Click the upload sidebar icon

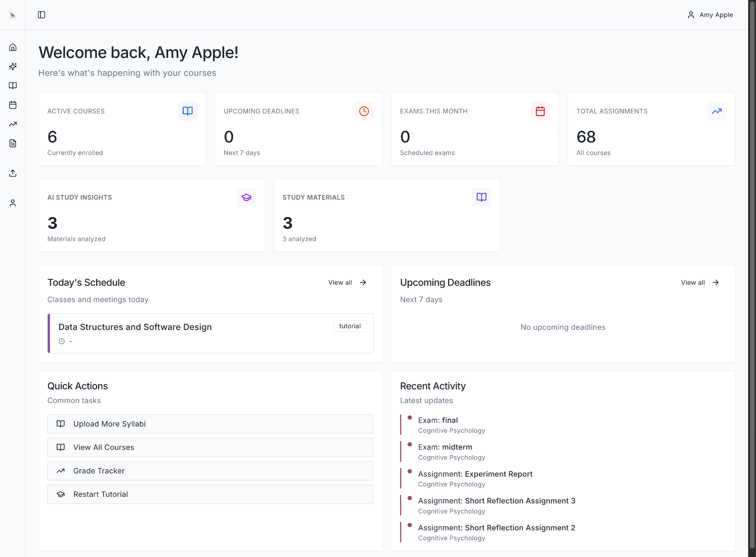coord(13,173)
